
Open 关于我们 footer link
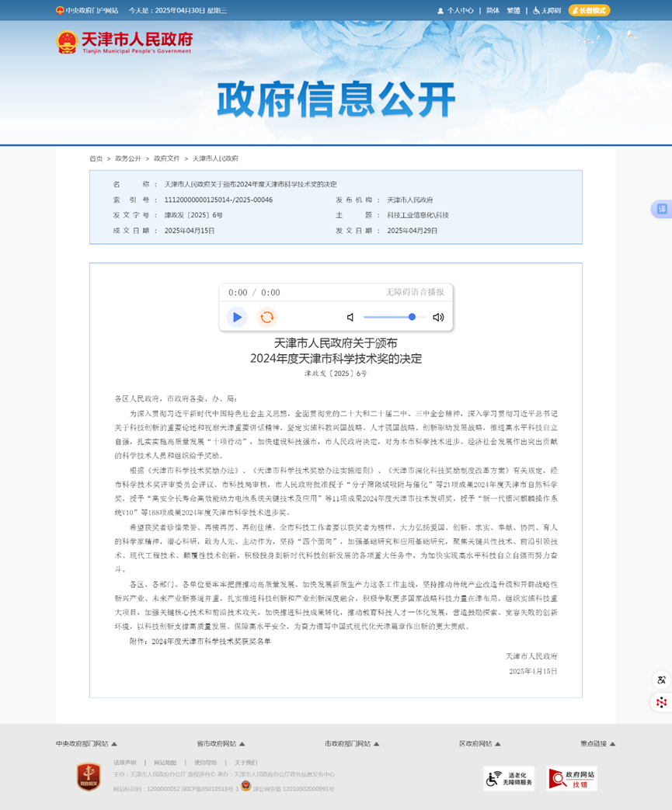pyautogui.click(x=245, y=763)
